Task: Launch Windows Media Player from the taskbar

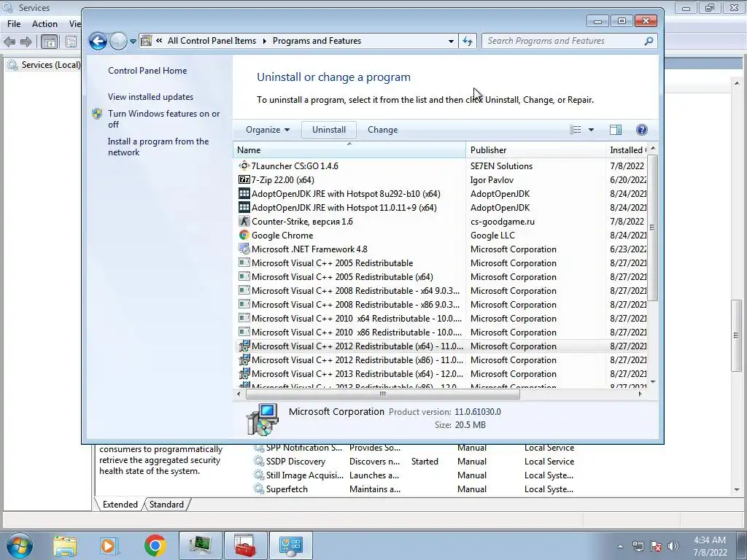Action: point(109,545)
